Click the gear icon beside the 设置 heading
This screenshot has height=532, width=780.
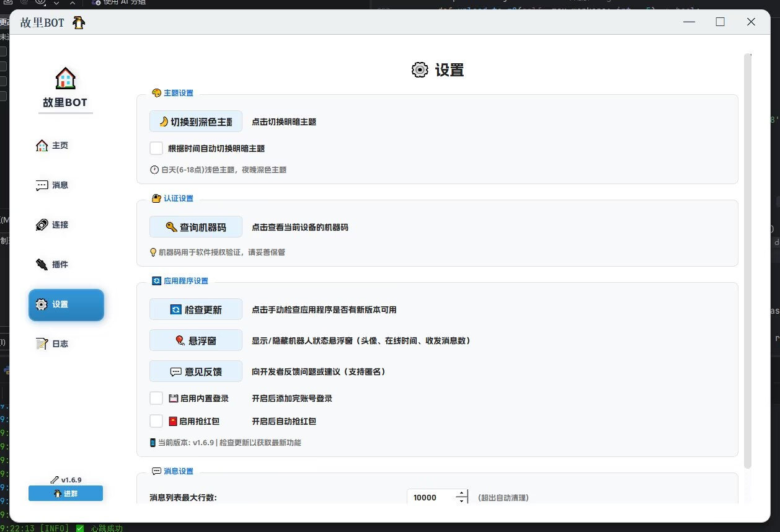tap(419, 70)
